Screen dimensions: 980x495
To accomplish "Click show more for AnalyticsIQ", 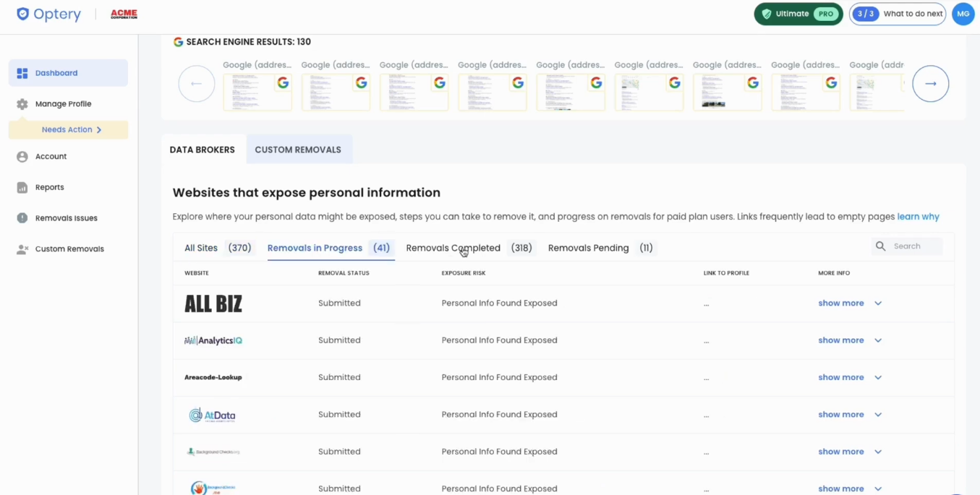I will point(841,340).
